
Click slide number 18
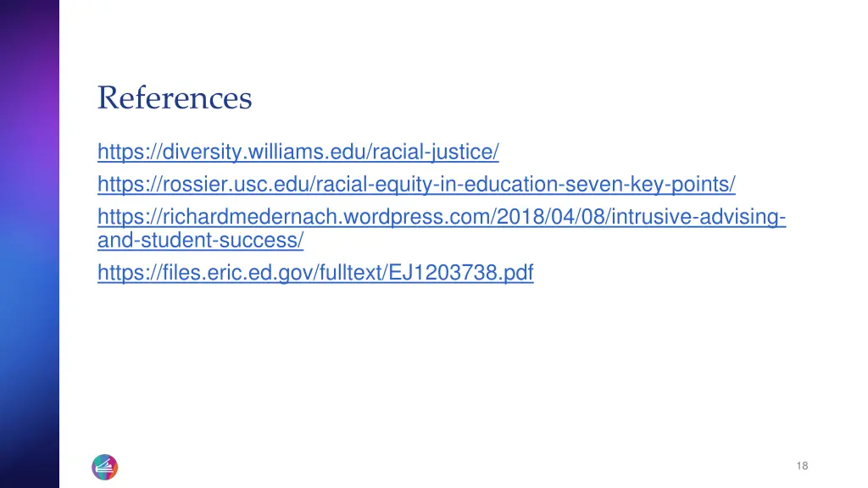click(802, 466)
